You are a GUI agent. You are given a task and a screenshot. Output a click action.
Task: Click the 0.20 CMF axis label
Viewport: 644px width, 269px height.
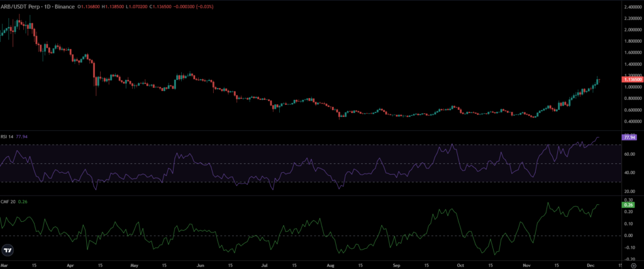click(x=628, y=212)
